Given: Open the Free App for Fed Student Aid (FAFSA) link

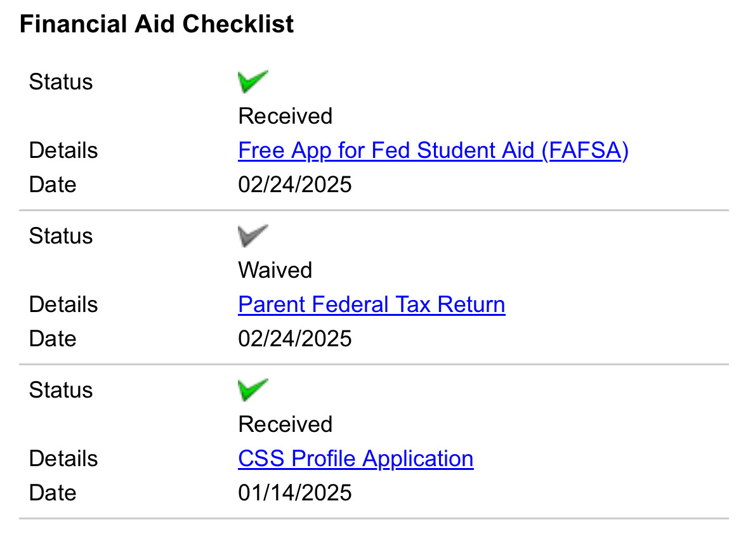Looking at the screenshot, I should (x=433, y=151).
